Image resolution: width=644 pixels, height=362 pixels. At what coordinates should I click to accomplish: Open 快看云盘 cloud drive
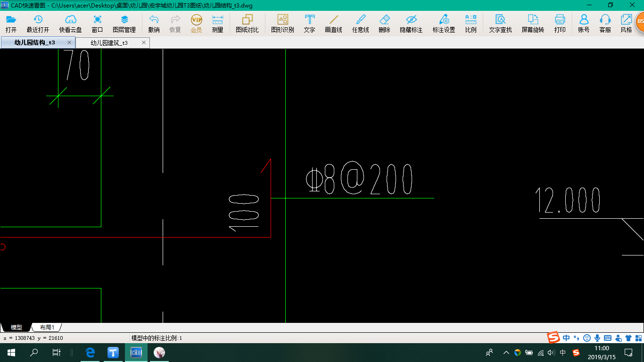pyautogui.click(x=71, y=24)
